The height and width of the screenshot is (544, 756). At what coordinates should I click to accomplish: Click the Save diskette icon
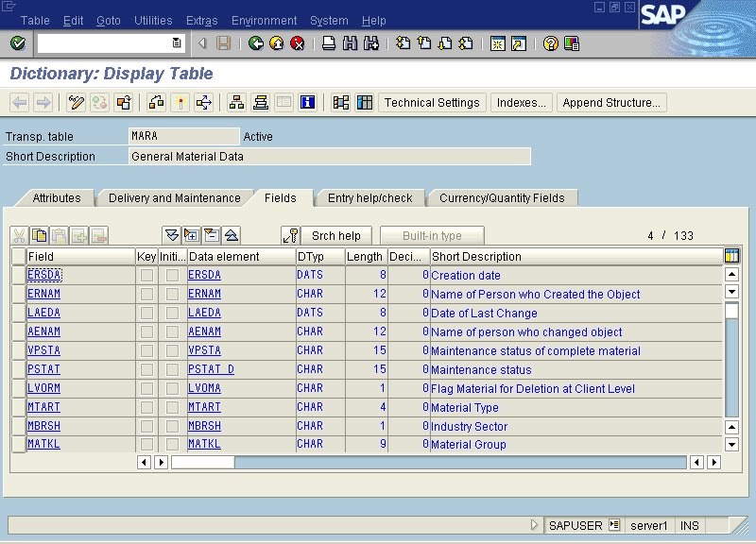click(223, 43)
